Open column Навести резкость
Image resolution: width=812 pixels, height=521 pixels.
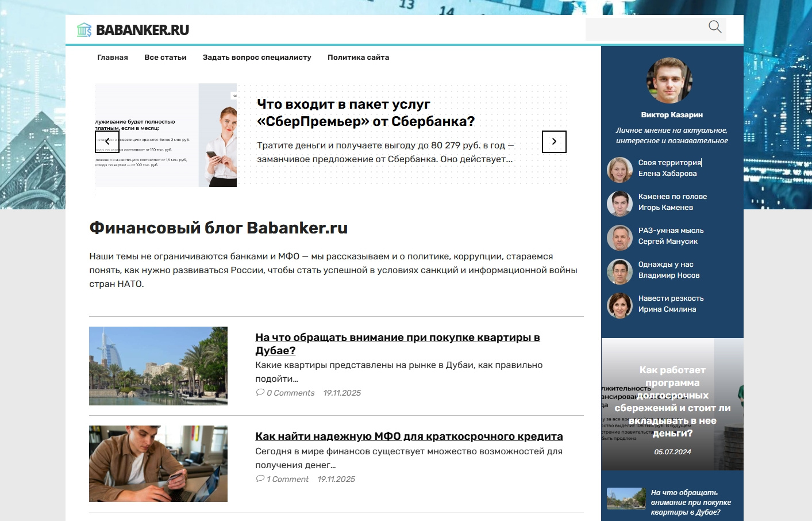pyautogui.click(x=671, y=298)
